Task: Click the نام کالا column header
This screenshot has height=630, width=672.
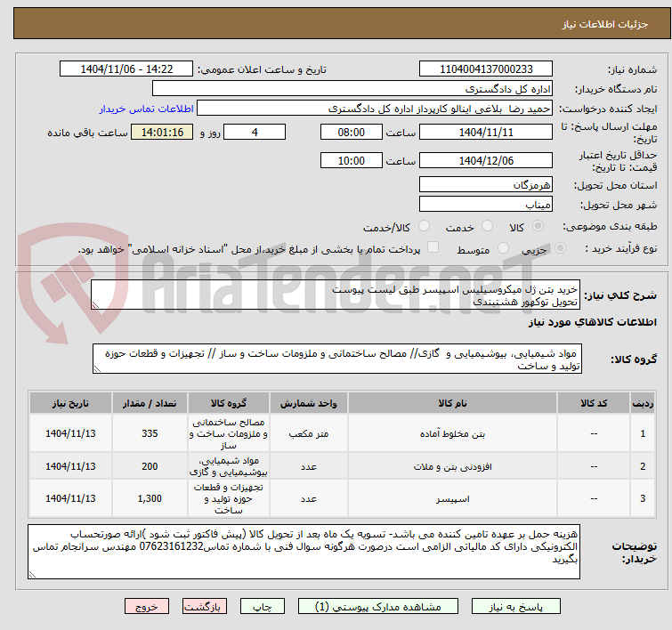Action: click(x=452, y=403)
